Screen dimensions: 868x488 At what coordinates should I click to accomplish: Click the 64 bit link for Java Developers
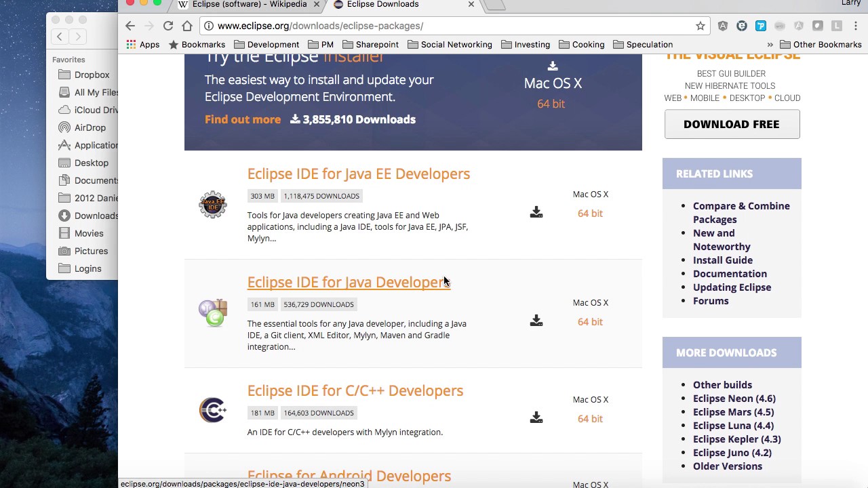(590, 321)
